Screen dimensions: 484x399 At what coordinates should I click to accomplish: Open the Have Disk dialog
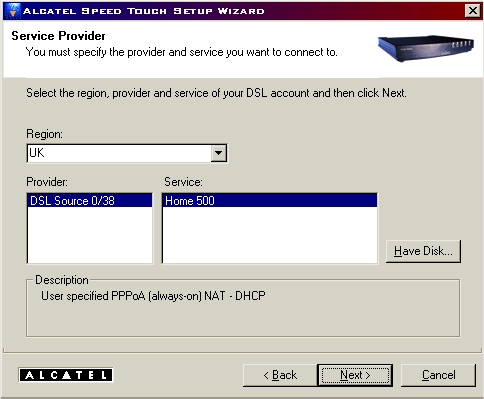[x=423, y=251]
